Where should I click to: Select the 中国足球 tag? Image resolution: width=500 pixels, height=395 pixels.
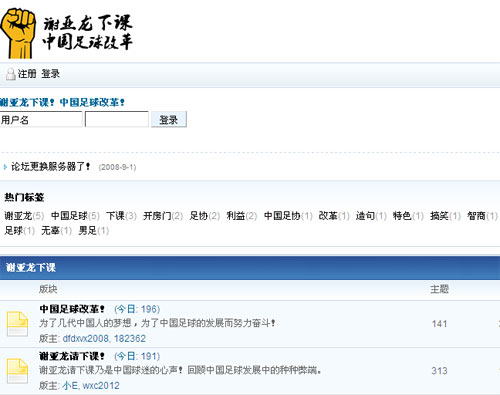pyautogui.click(x=69, y=216)
